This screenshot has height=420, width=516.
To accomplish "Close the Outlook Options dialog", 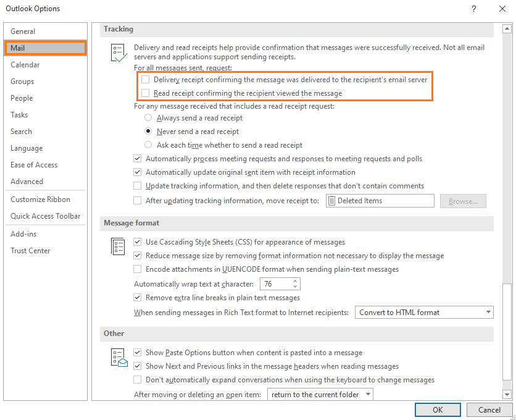I will [502, 9].
